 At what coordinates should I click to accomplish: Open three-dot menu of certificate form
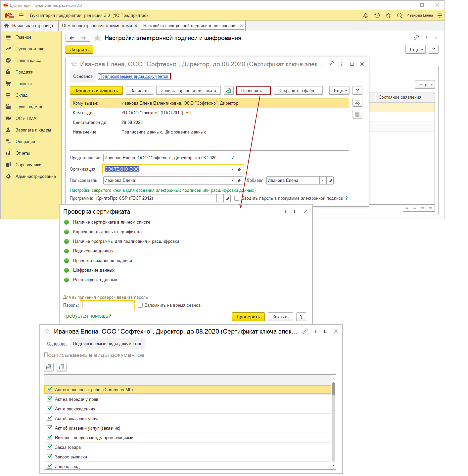[x=342, y=64]
